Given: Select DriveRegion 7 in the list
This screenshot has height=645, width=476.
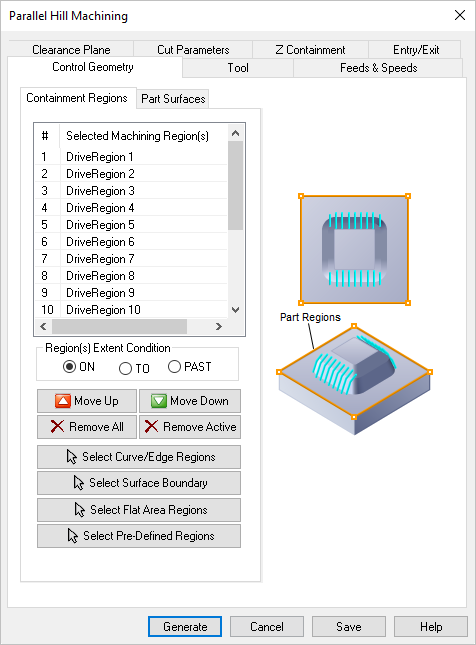Looking at the screenshot, I should tap(131, 259).
